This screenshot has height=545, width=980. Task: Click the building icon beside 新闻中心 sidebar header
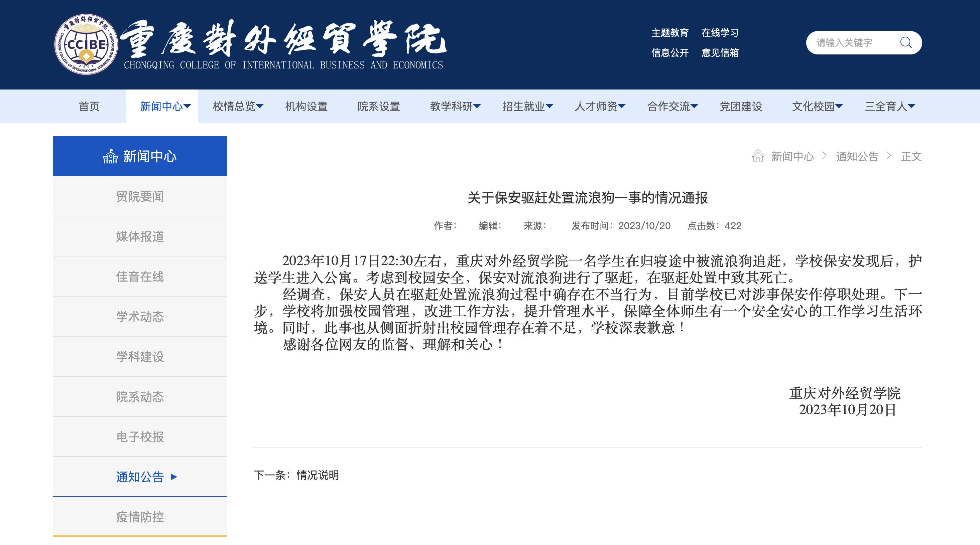pos(110,156)
